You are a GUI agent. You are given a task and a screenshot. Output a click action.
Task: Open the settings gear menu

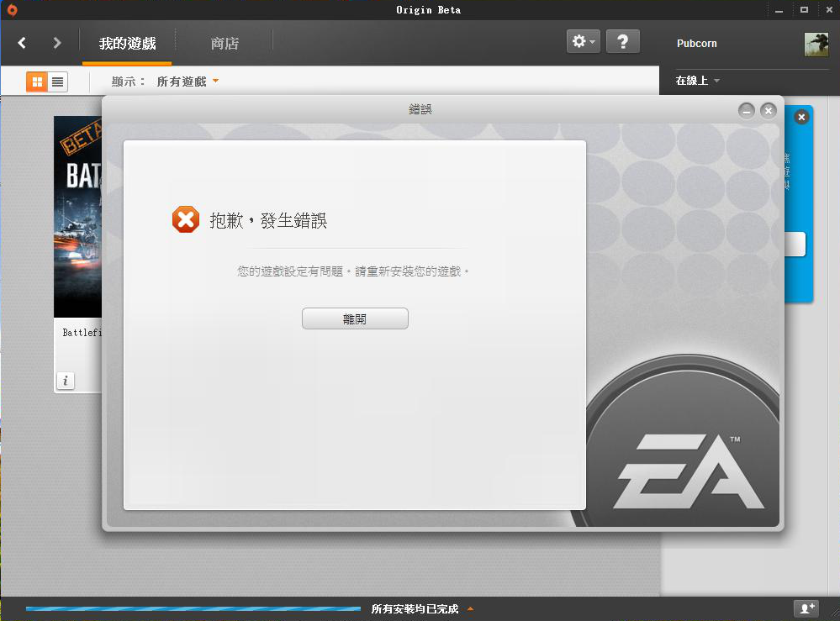coord(583,41)
